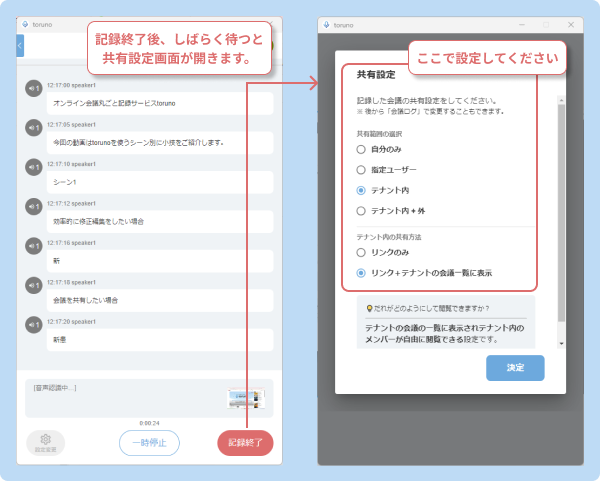Play audio for the 12:17:10 speaker1 entry
Viewport: 600px width, 481px height.
[x=34, y=167]
